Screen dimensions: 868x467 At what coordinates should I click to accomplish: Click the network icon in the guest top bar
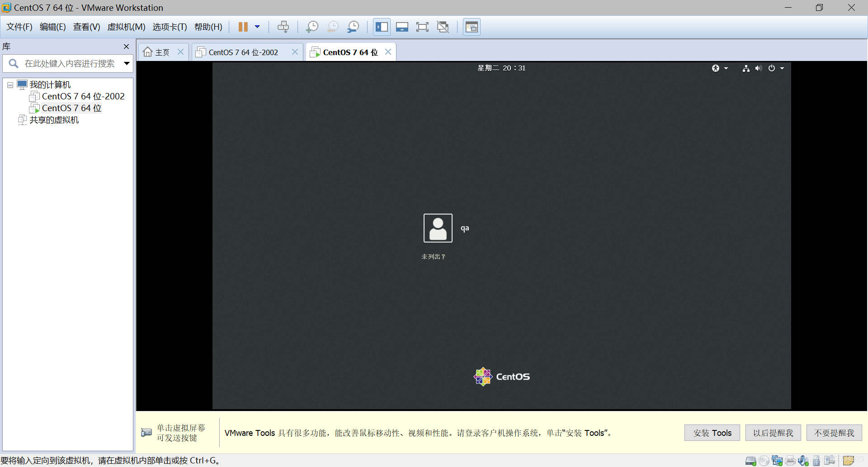coord(746,68)
